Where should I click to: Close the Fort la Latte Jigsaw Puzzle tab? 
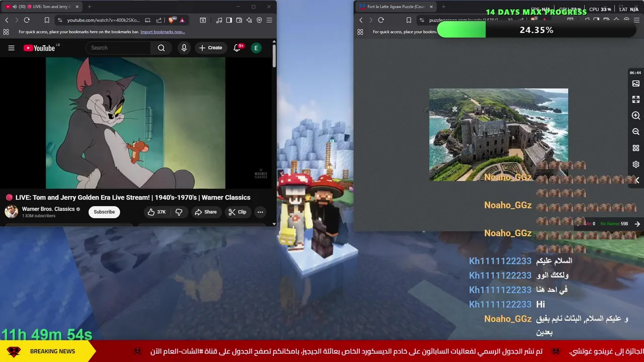[430, 7]
